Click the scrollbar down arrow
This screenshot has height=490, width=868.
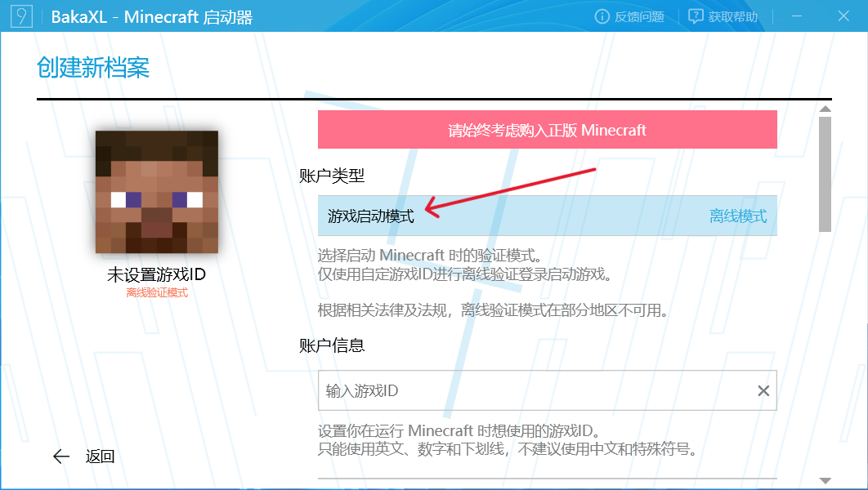click(x=825, y=480)
